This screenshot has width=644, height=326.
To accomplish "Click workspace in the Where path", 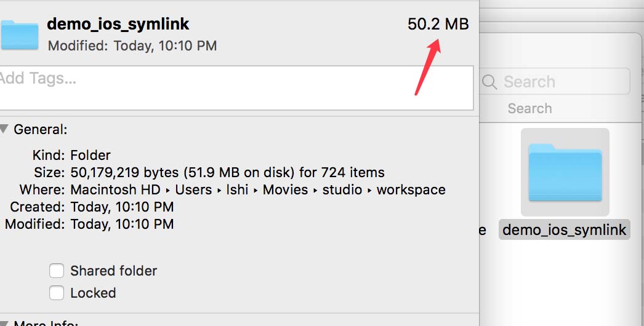I will pyautogui.click(x=411, y=189).
